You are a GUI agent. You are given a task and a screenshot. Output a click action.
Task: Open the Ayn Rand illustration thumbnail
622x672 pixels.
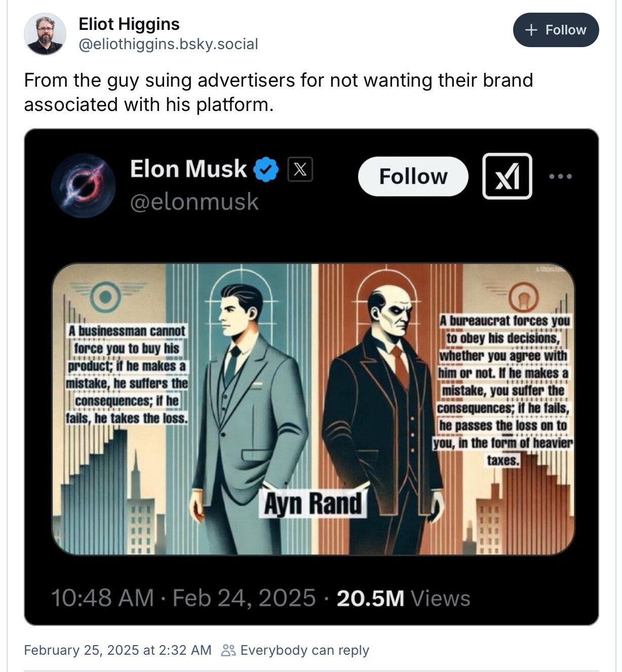coord(313,408)
